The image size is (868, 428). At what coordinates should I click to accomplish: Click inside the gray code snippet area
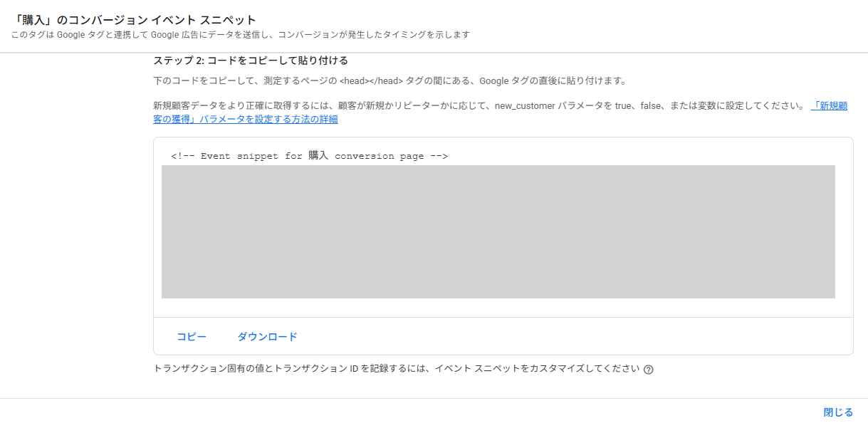(498, 231)
